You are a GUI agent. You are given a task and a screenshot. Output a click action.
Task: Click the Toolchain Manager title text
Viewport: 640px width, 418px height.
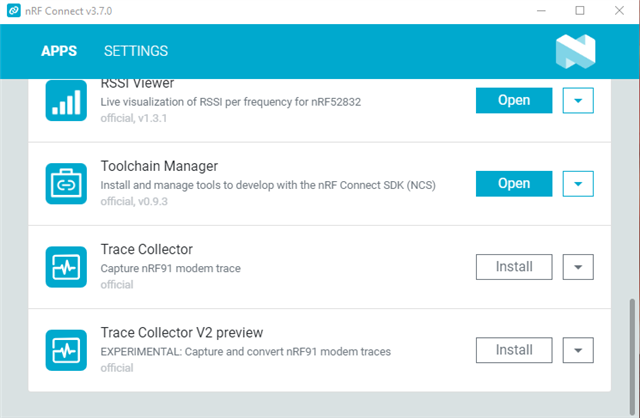159,166
